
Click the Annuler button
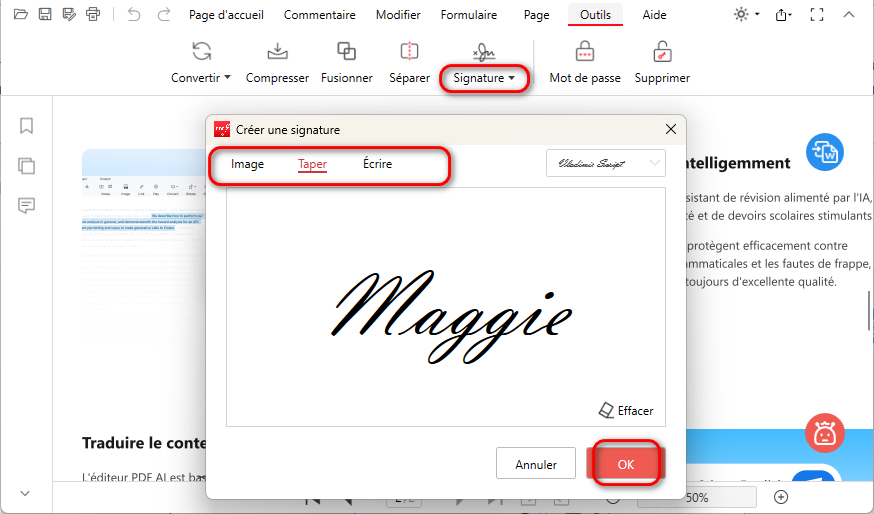(536, 464)
